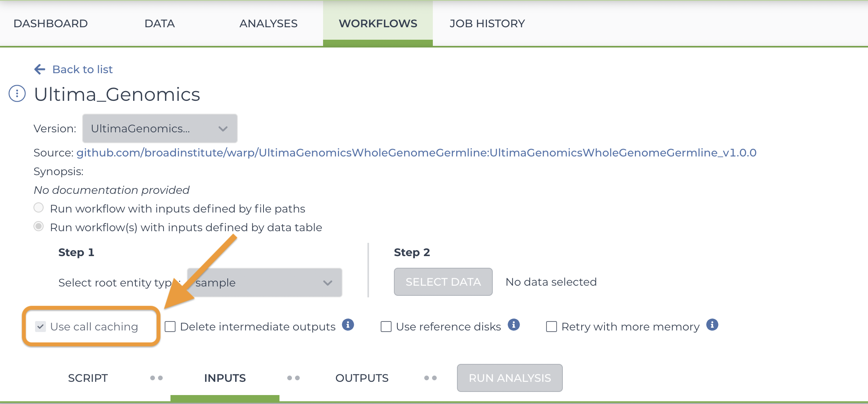Screen dimensions: 868x404
Task: Click the 'No data selected' text
Action: pos(551,282)
